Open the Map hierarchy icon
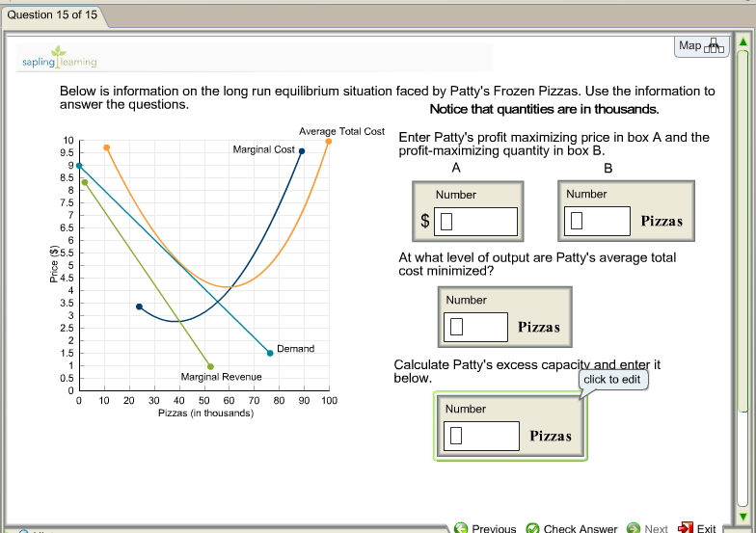 [x=714, y=46]
